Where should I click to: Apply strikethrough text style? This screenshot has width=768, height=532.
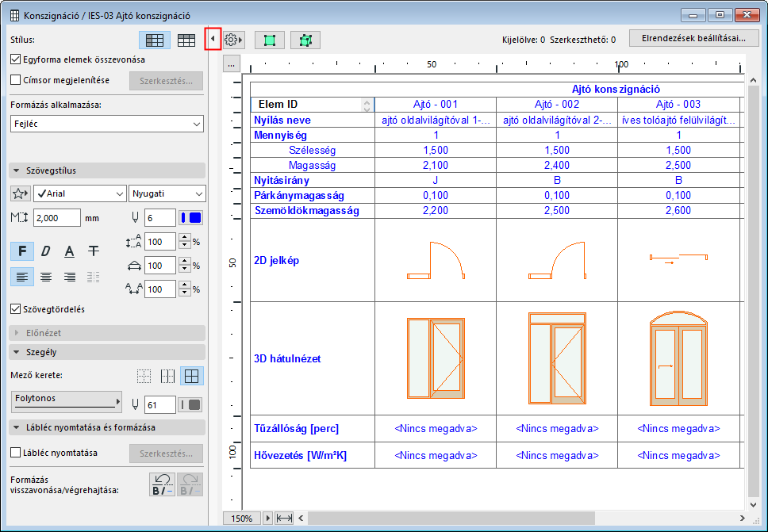[94, 251]
